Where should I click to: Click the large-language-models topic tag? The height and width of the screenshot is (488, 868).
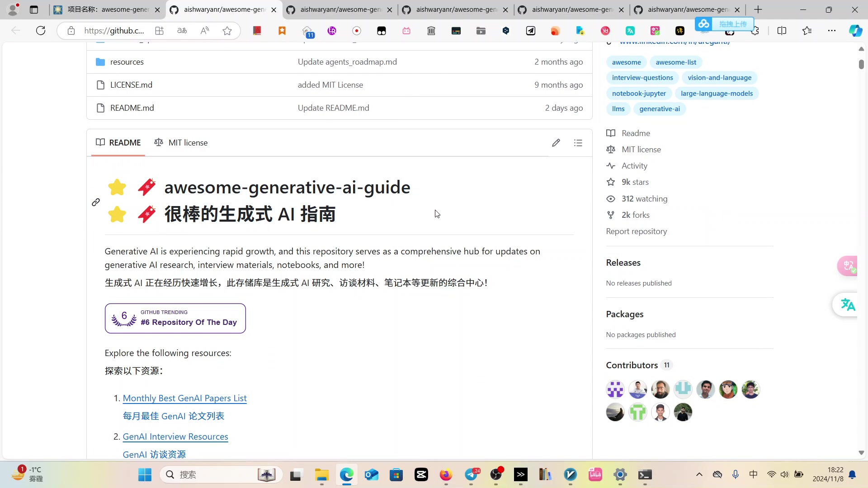[717, 94]
